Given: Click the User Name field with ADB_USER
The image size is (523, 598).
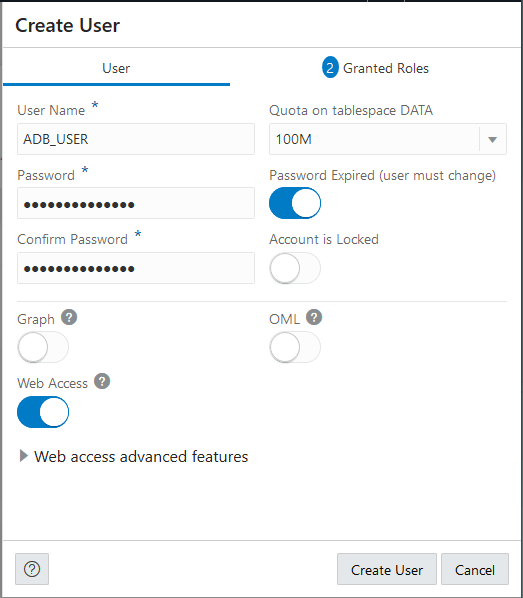Looking at the screenshot, I should (136, 139).
